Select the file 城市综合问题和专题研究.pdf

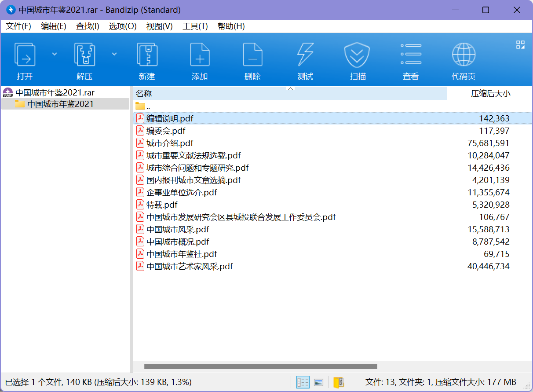197,168
